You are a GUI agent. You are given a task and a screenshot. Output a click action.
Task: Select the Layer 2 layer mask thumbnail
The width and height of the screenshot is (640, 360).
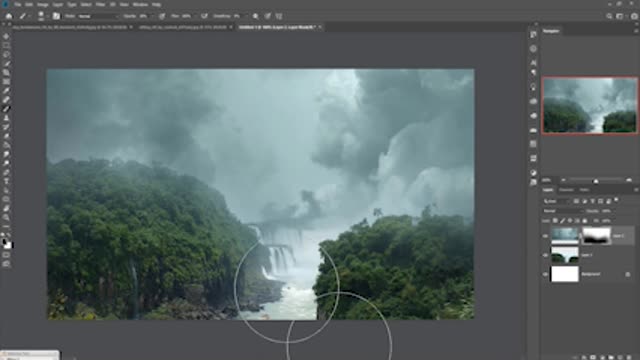[x=596, y=236]
